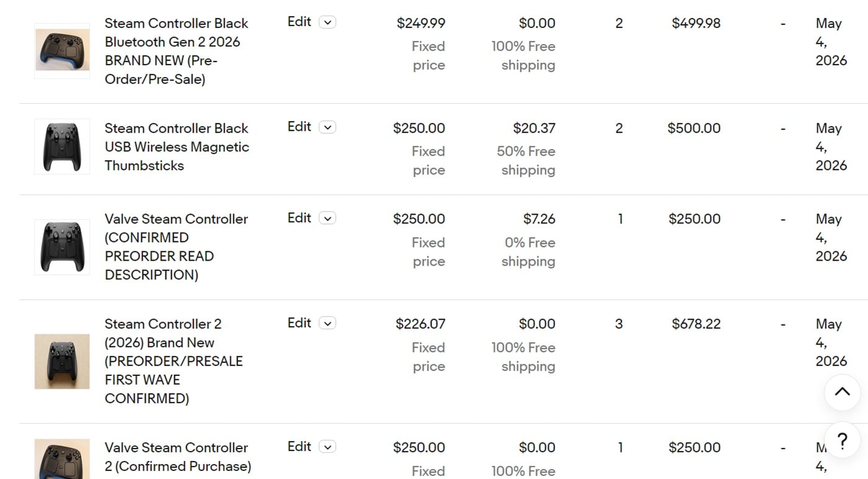Open thumbnail of Steam Controller Black Bluetooth Gen 2
Image resolution: width=868 pixels, height=479 pixels.
pyautogui.click(x=62, y=51)
